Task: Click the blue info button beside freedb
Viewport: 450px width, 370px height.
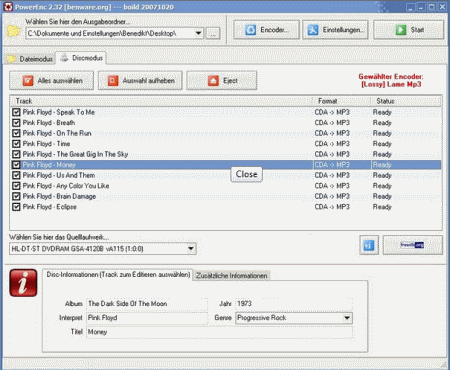Action: pyautogui.click(x=369, y=245)
